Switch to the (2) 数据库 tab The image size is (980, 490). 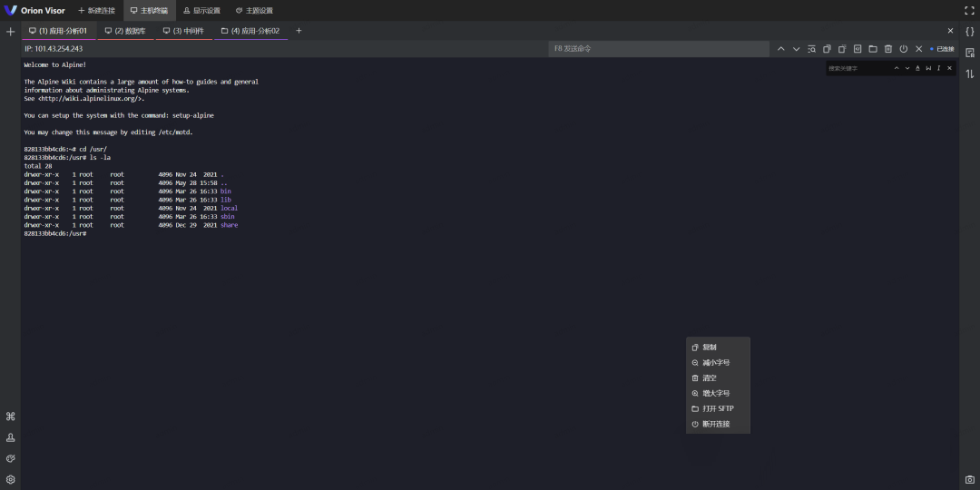tap(125, 31)
